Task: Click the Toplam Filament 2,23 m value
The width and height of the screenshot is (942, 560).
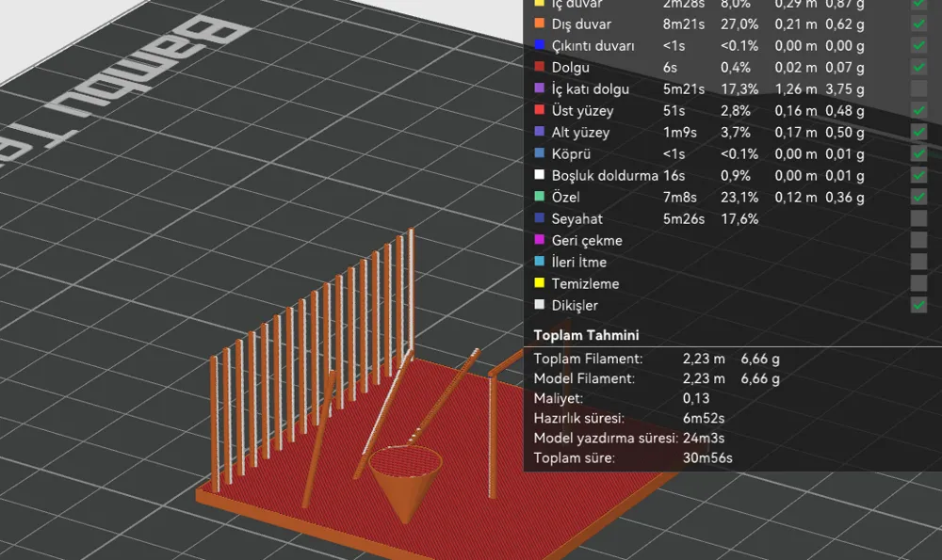Action: 704,359
